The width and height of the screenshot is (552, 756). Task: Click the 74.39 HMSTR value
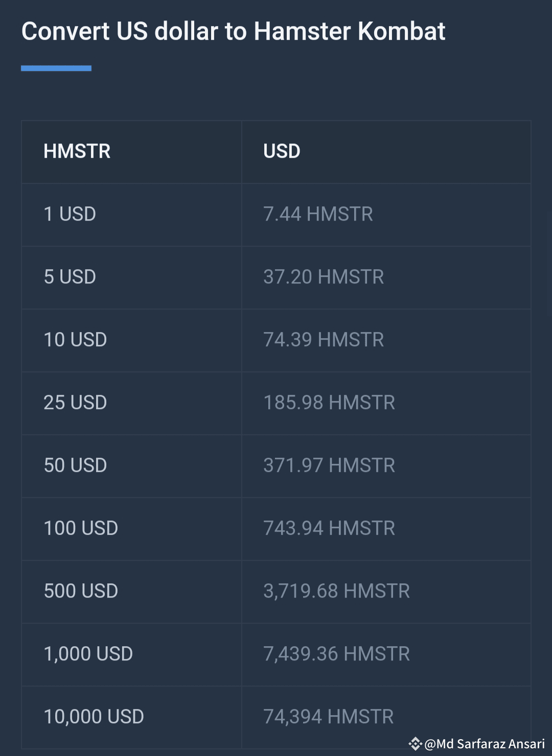(324, 340)
